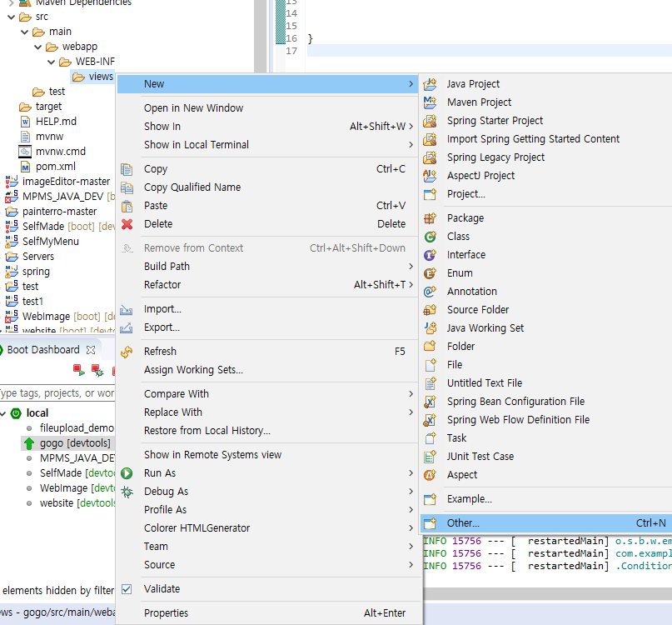Select the SelfMyMenu project
The image size is (672, 625).
[51, 242]
